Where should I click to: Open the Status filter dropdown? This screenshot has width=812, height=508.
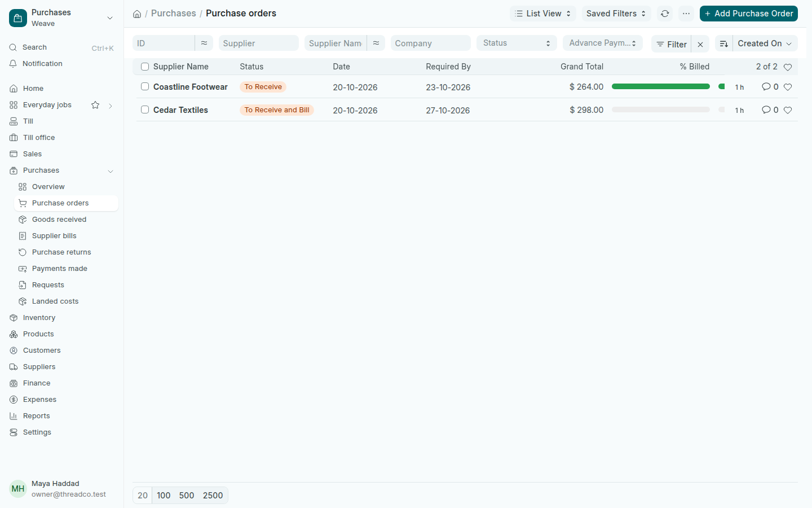pos(517,43)
